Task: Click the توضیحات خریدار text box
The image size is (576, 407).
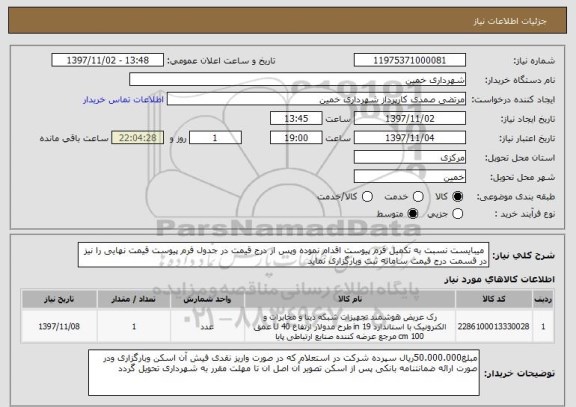Action: click(284, 372)
